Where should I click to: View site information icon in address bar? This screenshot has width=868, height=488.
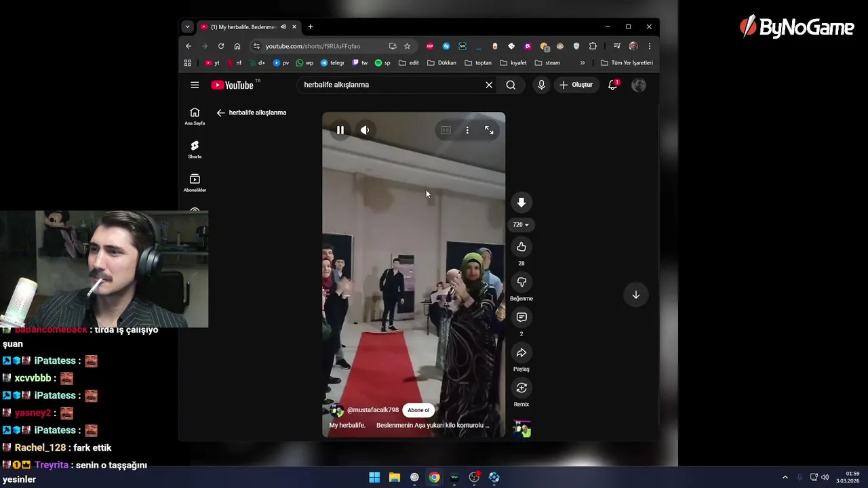point(256,46)
